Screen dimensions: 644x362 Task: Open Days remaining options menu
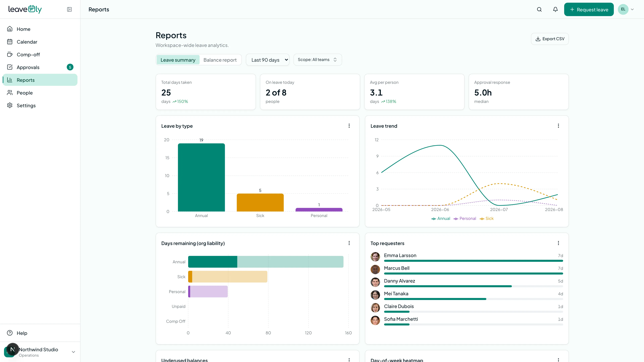pyautogui.click(x=349, y=243)
